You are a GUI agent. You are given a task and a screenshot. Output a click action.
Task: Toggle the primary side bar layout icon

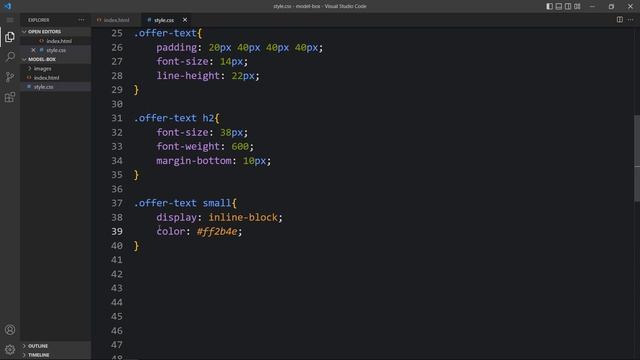[549, 6]
